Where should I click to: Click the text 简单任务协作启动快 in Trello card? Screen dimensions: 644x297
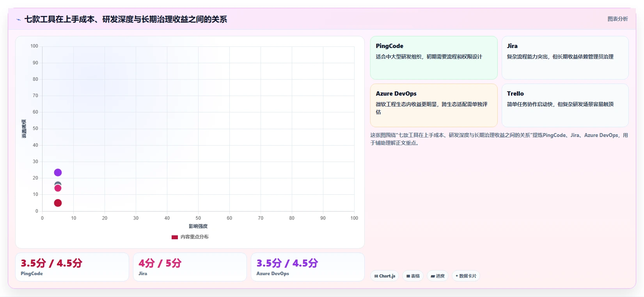[x=530, y=105]
